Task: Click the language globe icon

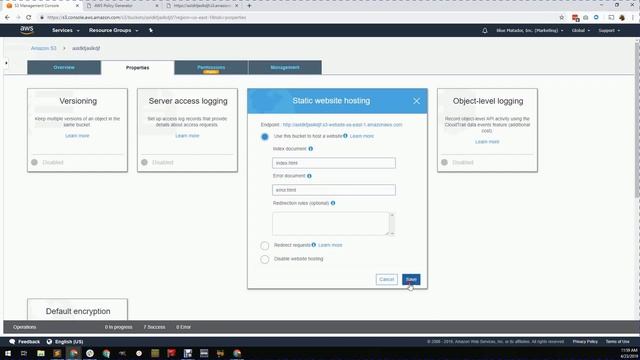Action: (49, 342)
